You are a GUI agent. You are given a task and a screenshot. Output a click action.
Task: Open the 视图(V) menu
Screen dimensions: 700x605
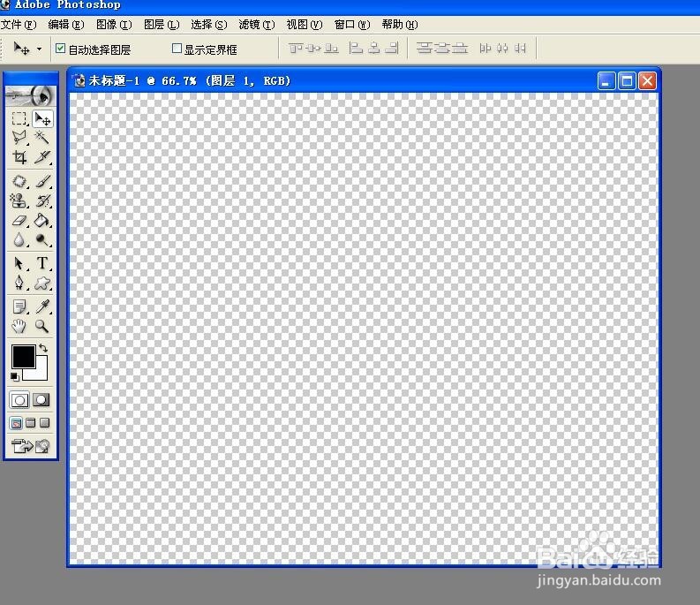point(304,25)
